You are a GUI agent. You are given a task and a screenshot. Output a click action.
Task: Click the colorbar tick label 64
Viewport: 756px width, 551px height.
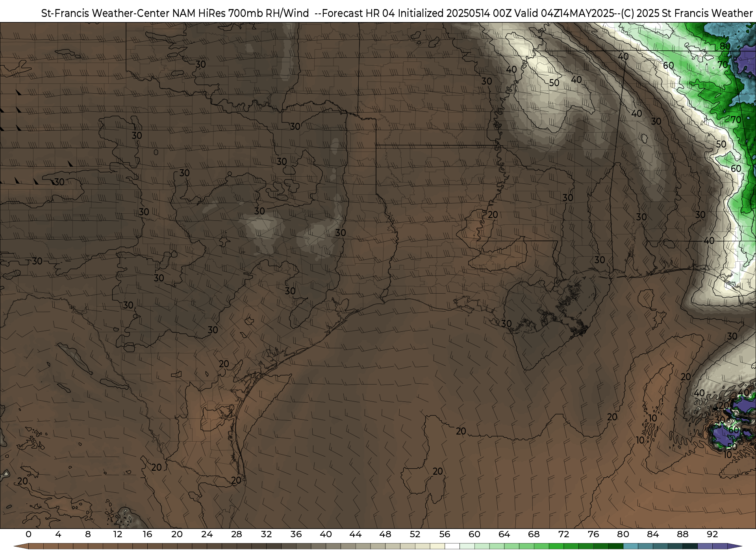504,534
